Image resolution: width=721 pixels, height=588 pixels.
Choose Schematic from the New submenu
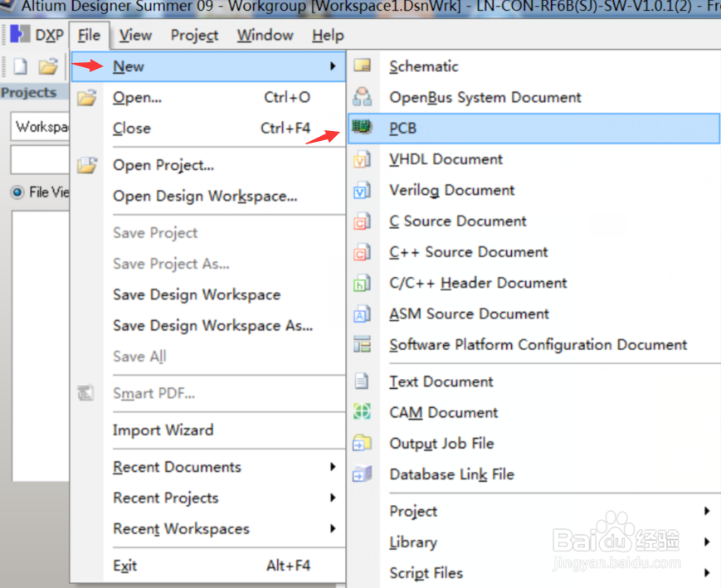(x=533, y=66)
